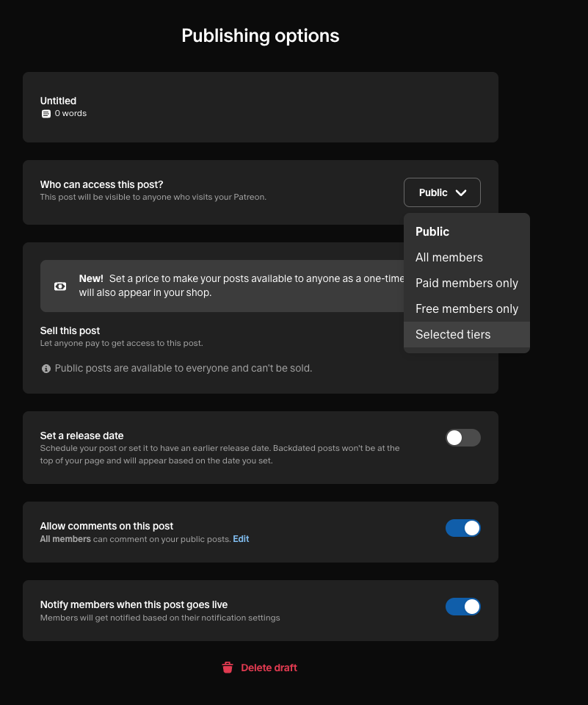The width and height of the screenshot is (588, 705).
Task: Select Free members only option
Action: point(467,308)
